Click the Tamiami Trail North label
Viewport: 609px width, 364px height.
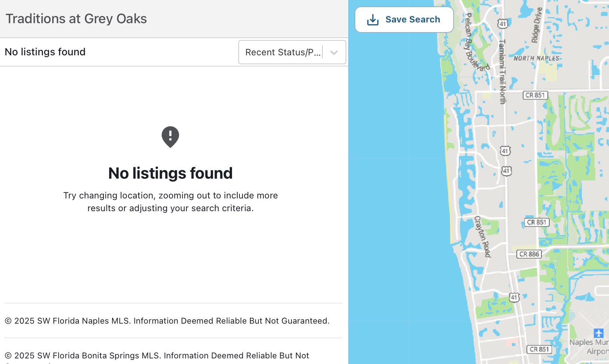coord(503,71)
